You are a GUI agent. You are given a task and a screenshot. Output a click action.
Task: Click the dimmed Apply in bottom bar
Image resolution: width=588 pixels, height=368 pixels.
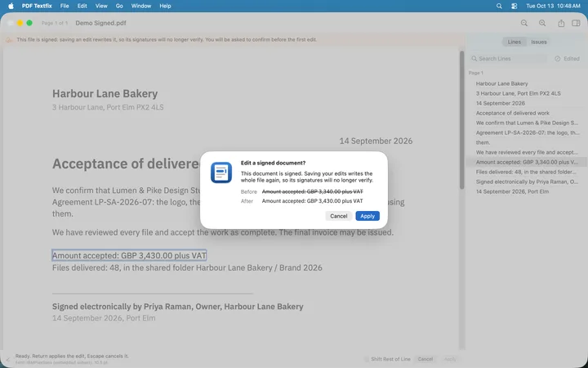click(450, 359)
